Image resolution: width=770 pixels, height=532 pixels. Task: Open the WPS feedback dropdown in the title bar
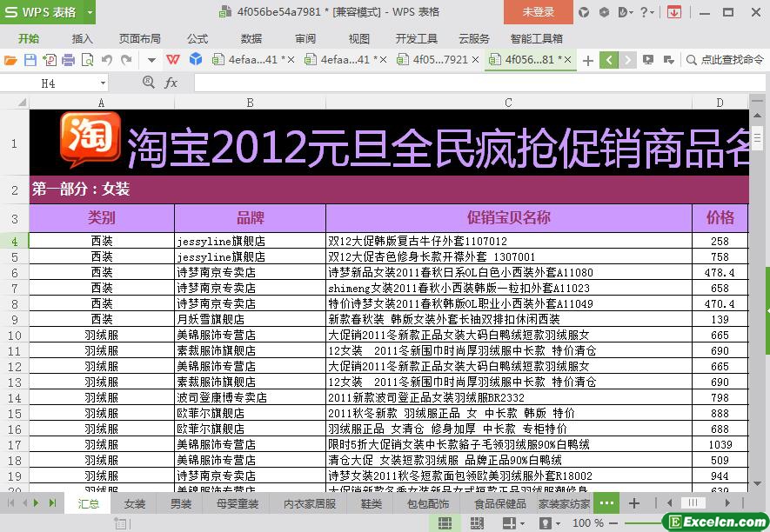coord(625,12)
